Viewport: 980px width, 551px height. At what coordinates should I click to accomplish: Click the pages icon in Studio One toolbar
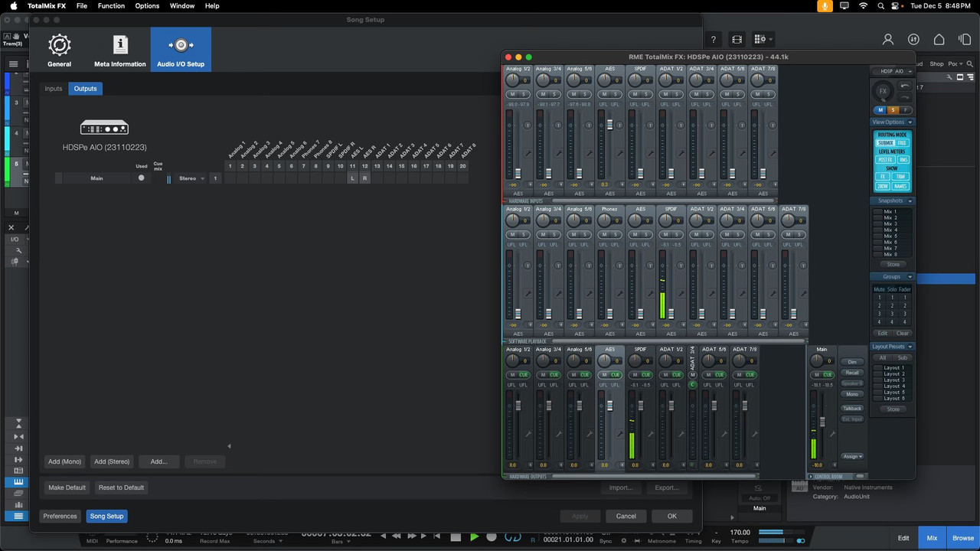click(x=965, y=40)
